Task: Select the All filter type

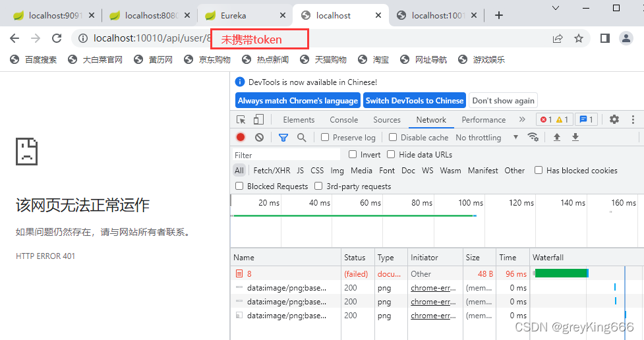Action: point(239,171)
